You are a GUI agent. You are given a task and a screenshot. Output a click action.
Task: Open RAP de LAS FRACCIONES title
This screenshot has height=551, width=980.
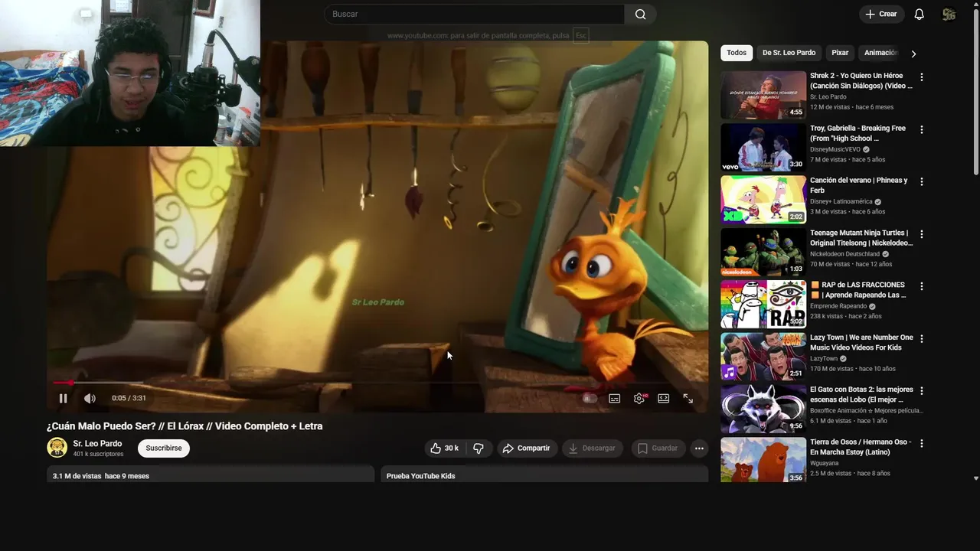click(858, 290)
